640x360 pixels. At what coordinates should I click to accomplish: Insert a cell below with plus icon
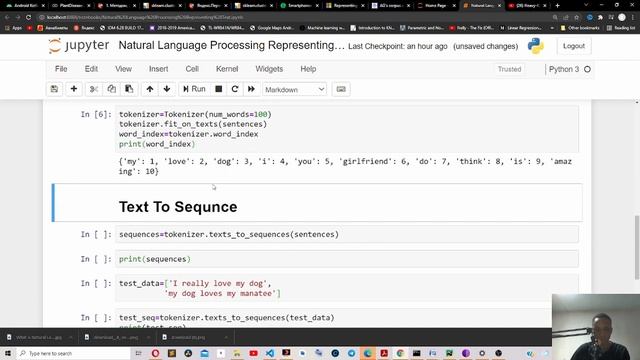coord(74,89)
